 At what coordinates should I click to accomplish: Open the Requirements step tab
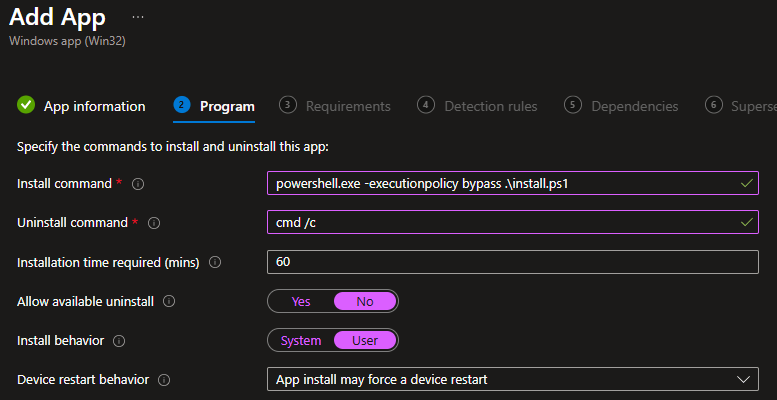[x=335, y=106]
